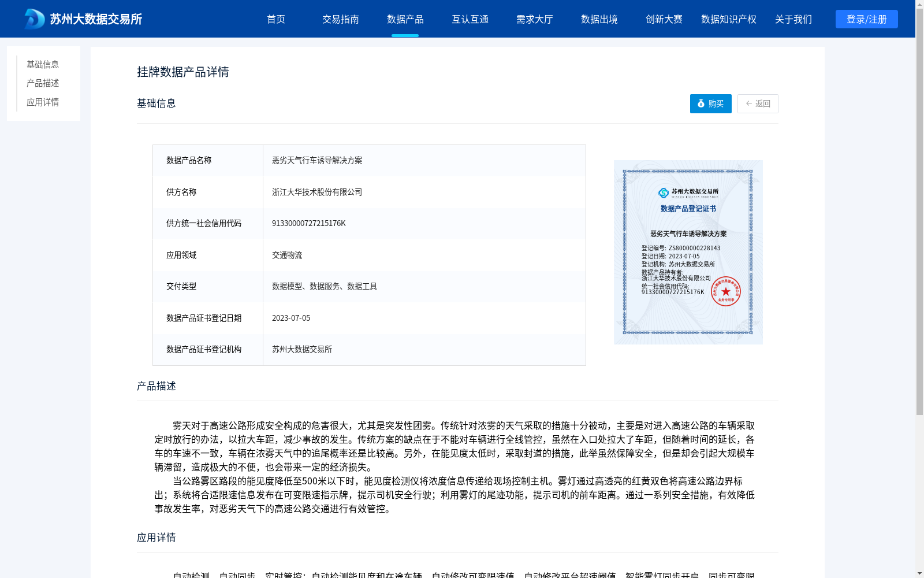Select the 交通物流 cell value
The width and height of the screenshot is (924, 578).
click(x=287, y=255)
